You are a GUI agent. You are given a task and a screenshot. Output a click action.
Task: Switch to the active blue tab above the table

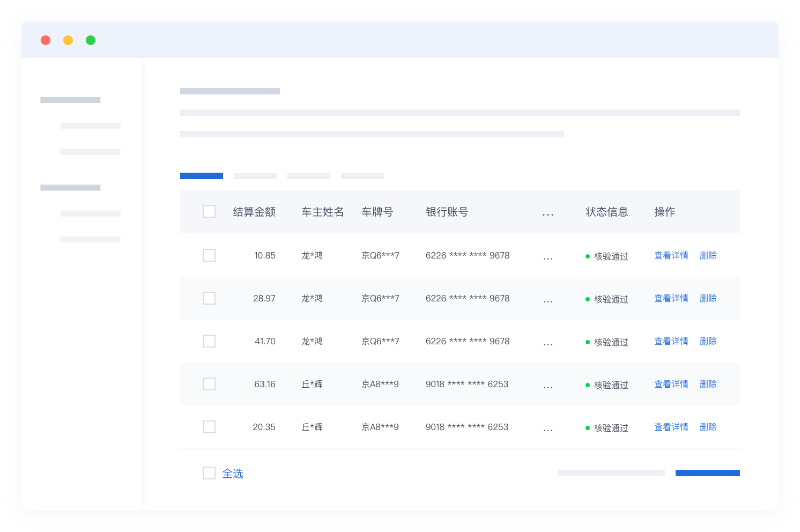coord(201,175)
